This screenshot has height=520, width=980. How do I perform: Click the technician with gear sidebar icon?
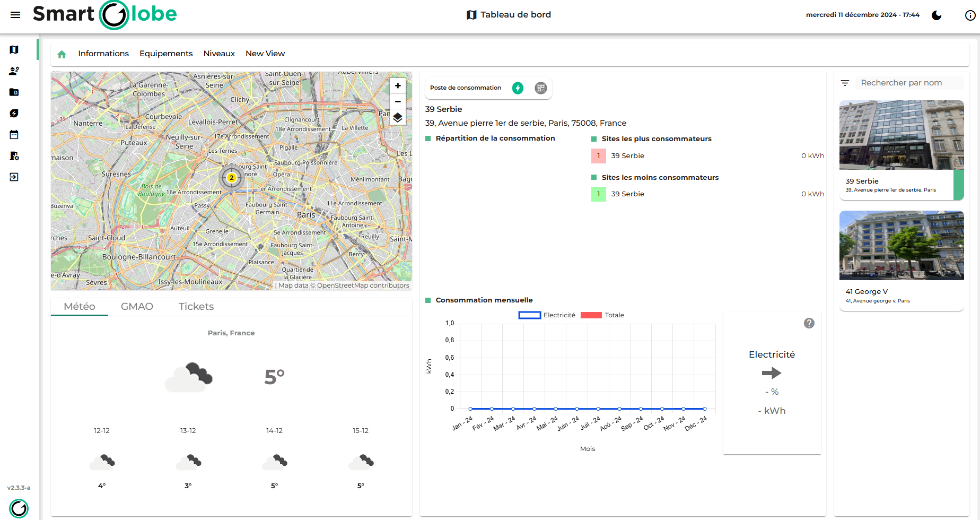(14, 71)
